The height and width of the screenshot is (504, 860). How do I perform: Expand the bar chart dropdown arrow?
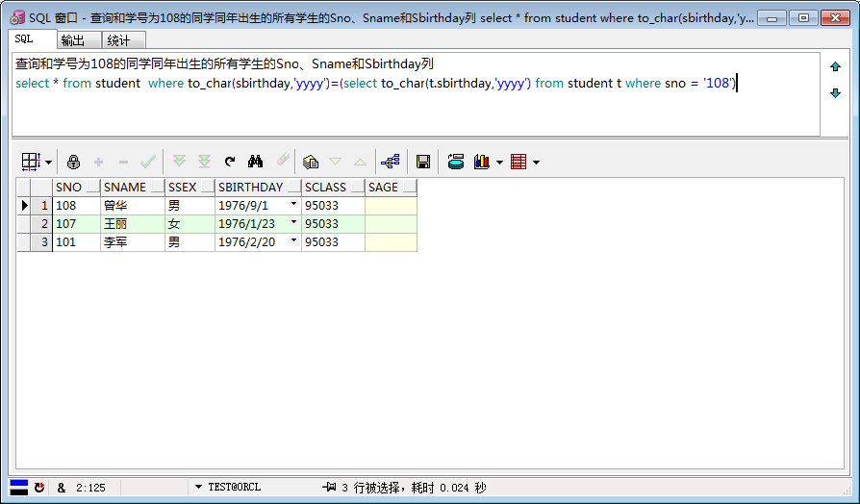(x=499, y=163)
